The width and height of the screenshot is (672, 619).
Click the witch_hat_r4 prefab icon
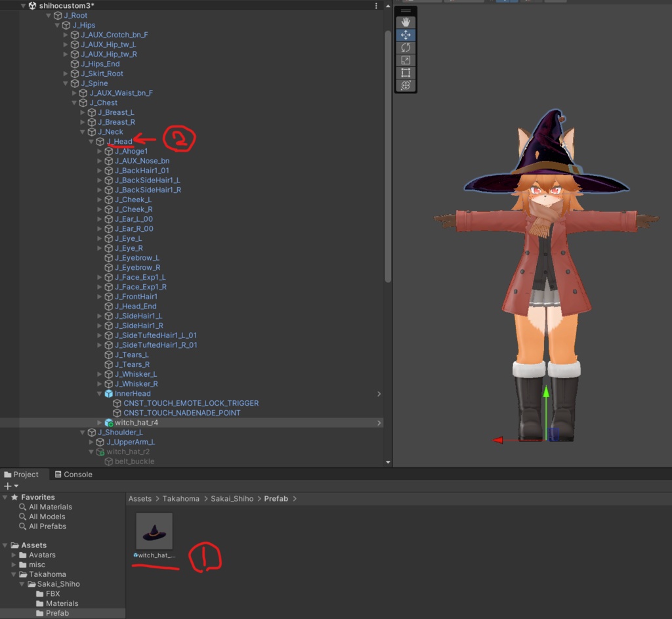109,423
